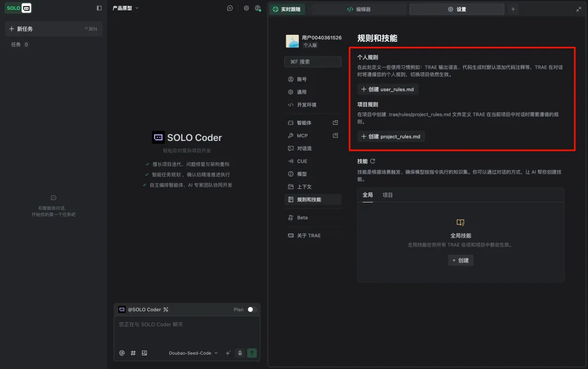Viewport: 588px width, 369px height.
Task: Collapse the left task sidebar
Action: click(99, 8)
